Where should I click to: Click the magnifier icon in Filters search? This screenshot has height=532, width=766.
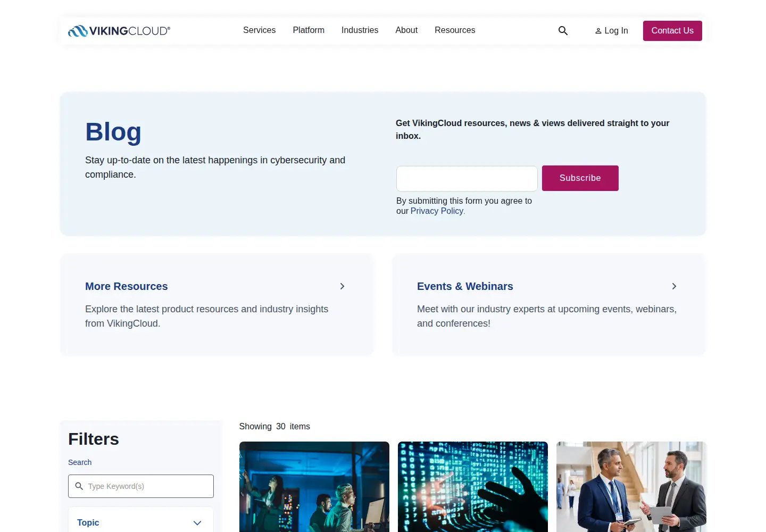tap(79, 486)
